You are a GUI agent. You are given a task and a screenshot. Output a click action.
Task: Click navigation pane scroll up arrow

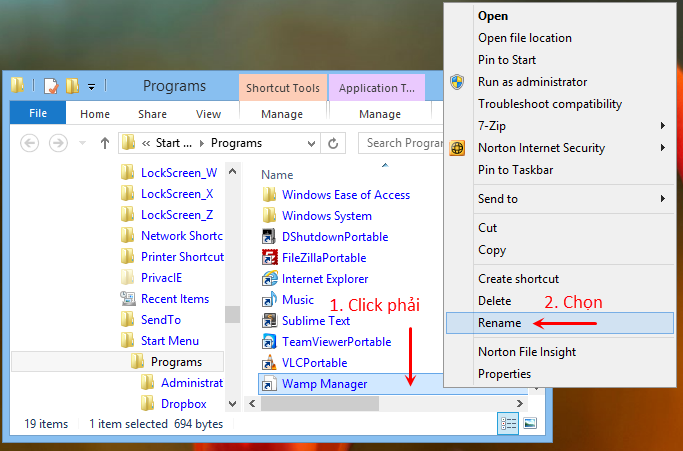click(x=233, y=171)
